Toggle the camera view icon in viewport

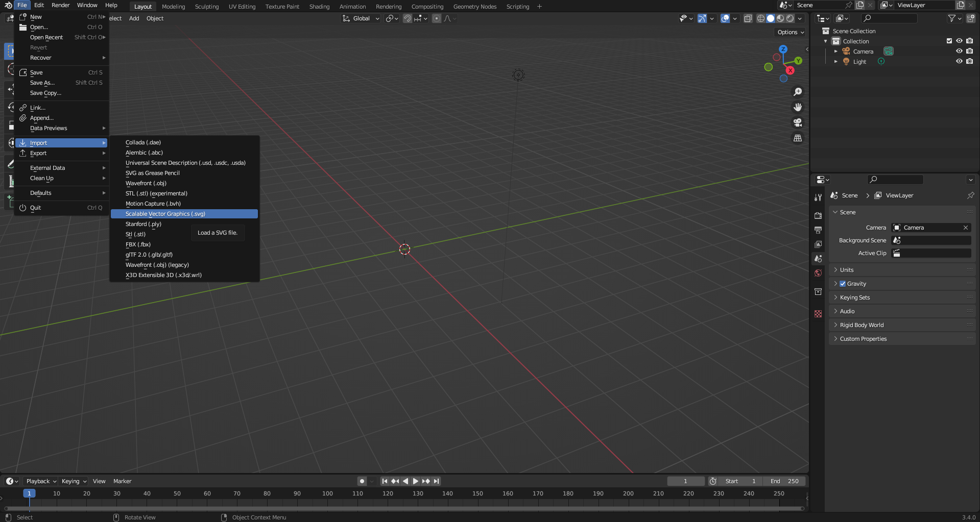coord(798,122)
